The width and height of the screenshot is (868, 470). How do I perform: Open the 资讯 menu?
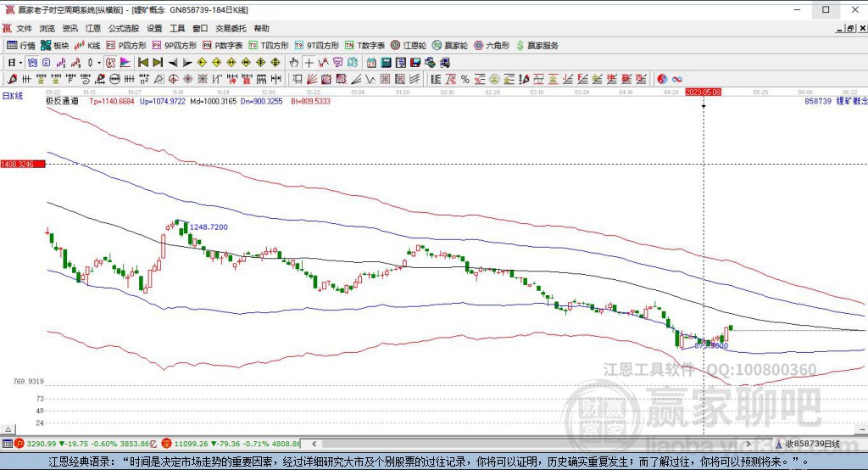tap(70, 28)
